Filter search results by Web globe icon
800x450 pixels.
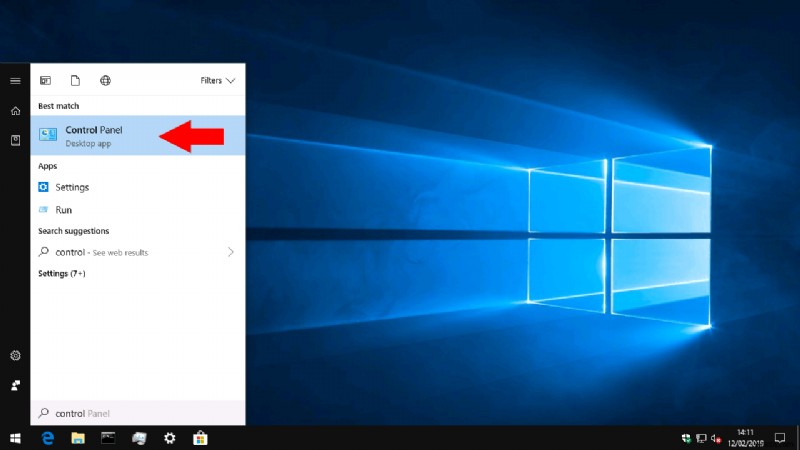[x=105, y=81]
